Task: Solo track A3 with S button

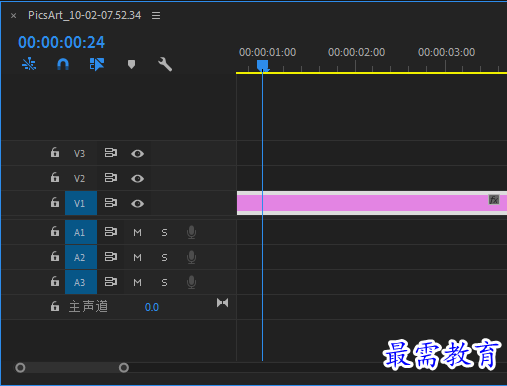Action: click(x=164, y=282)
